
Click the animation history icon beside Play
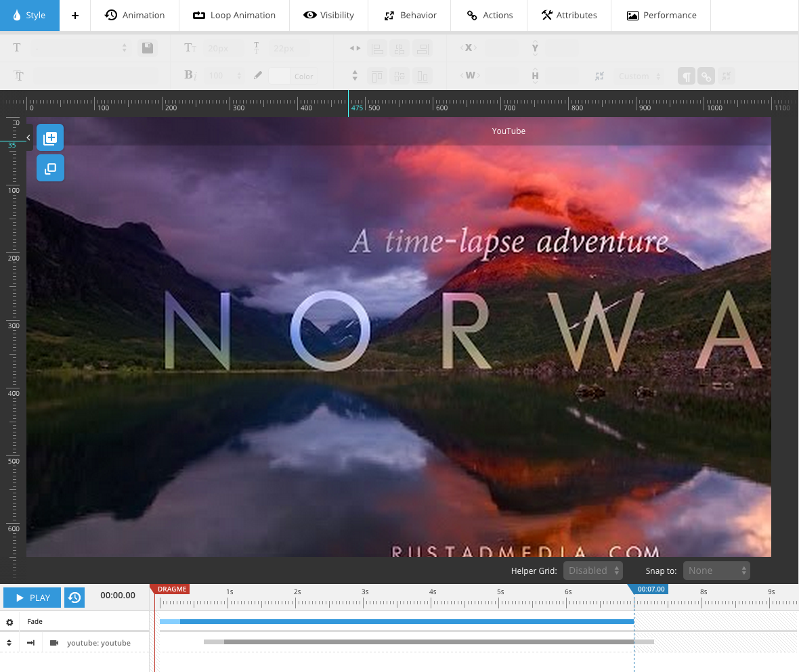pos(74,598)
